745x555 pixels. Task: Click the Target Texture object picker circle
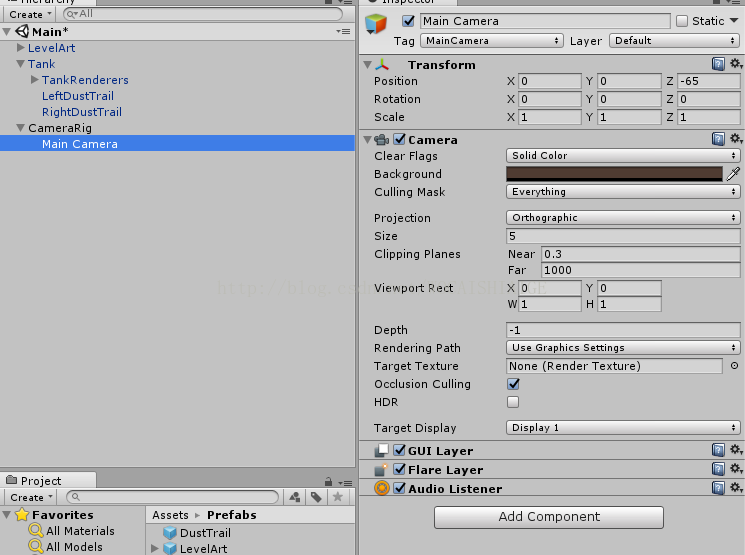[734, 365]
